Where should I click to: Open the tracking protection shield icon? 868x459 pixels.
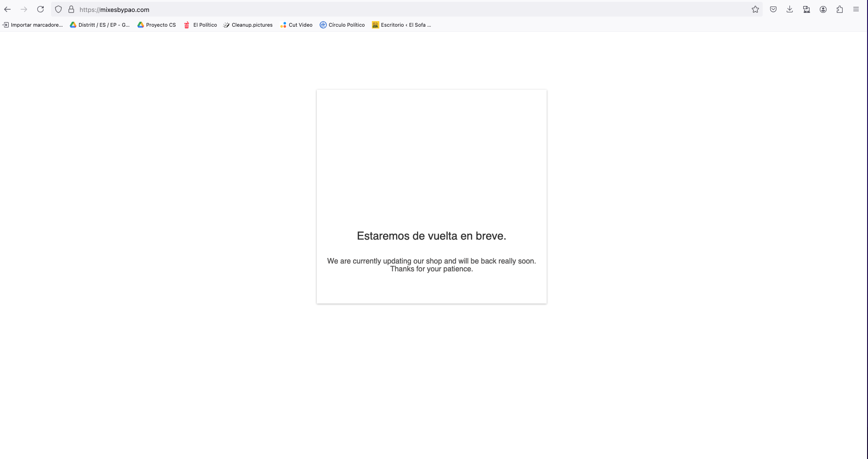coord(58,9)
